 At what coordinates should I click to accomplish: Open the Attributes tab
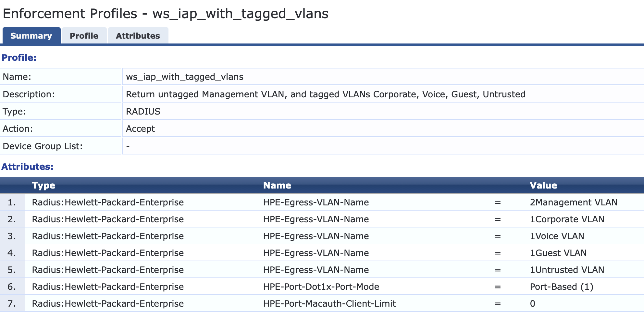138,36
